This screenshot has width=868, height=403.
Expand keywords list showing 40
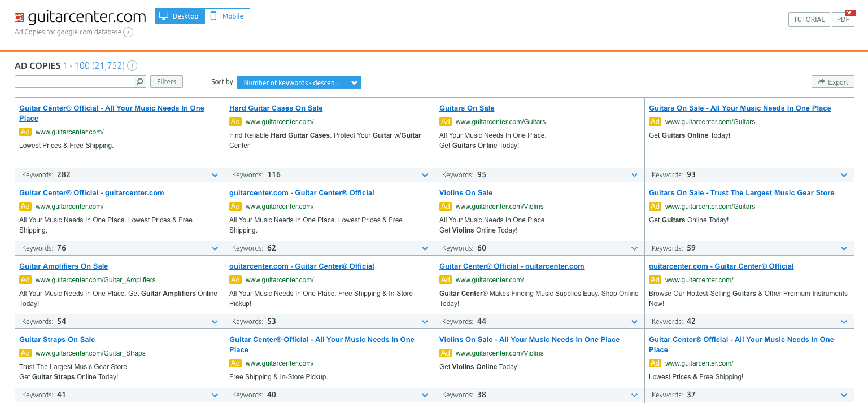(425, 395)
